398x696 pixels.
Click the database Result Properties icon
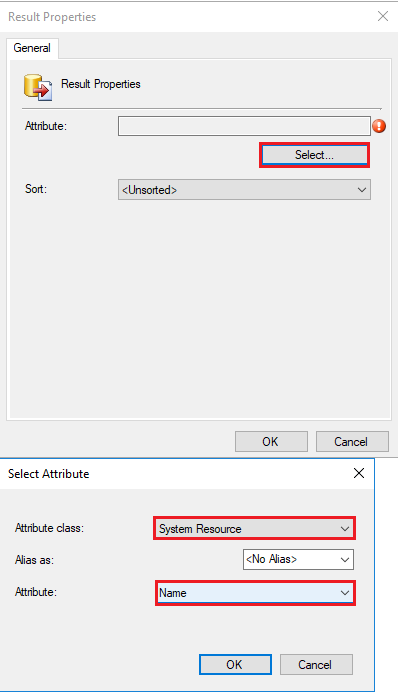38,87
